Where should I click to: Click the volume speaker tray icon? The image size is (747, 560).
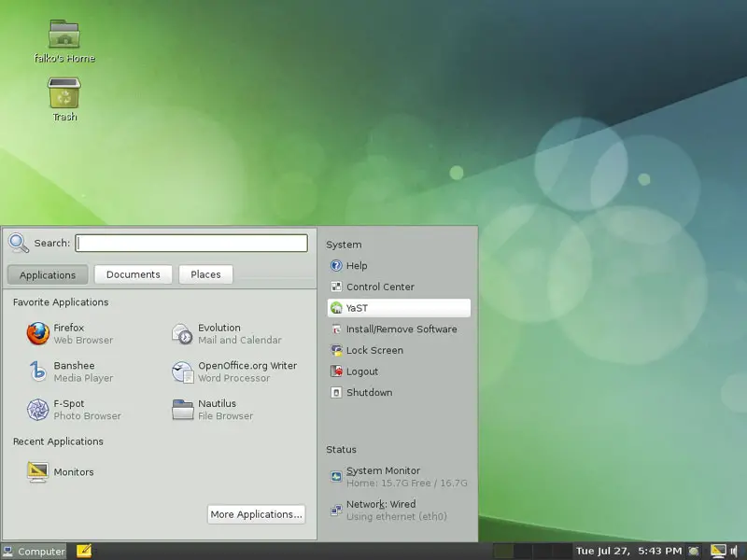point(734,551)
